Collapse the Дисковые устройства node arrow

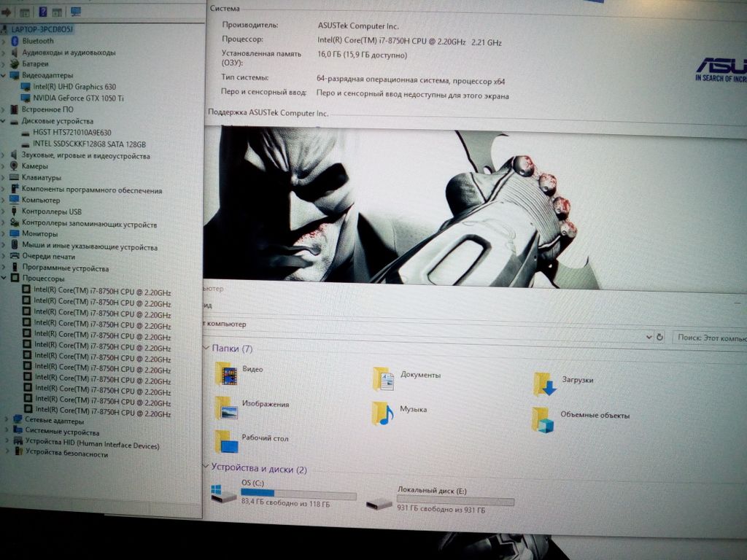(4, 121)
